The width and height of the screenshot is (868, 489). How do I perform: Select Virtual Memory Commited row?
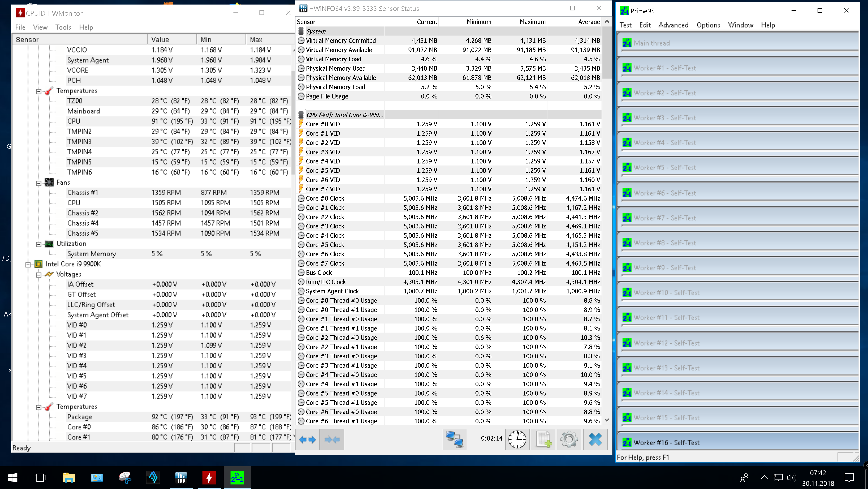(x=449, y=41)
